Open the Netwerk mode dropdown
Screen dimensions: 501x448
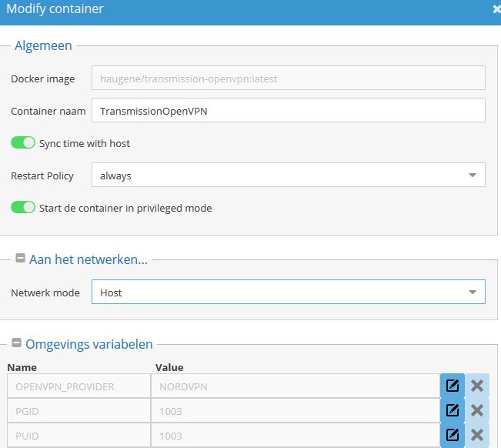(x=288, y=292)
